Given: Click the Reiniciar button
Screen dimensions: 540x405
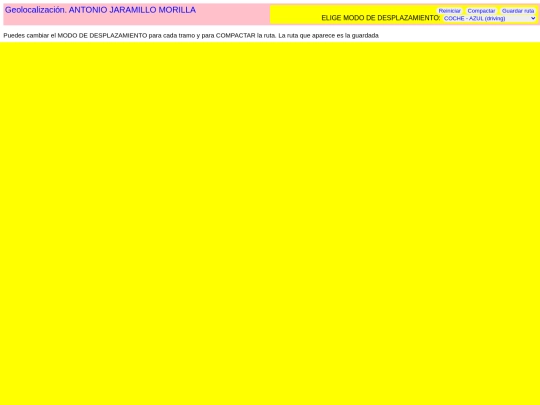Looking at the screenshot, I should click(449, 11).
